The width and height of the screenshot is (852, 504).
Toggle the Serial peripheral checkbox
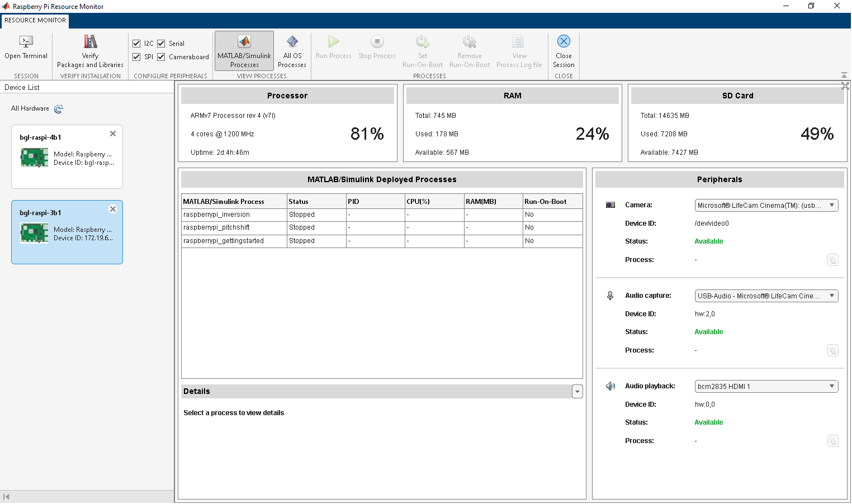(x=161, y=44)
